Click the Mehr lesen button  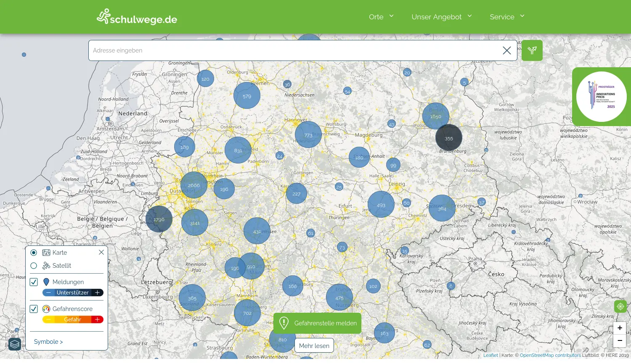314,346
